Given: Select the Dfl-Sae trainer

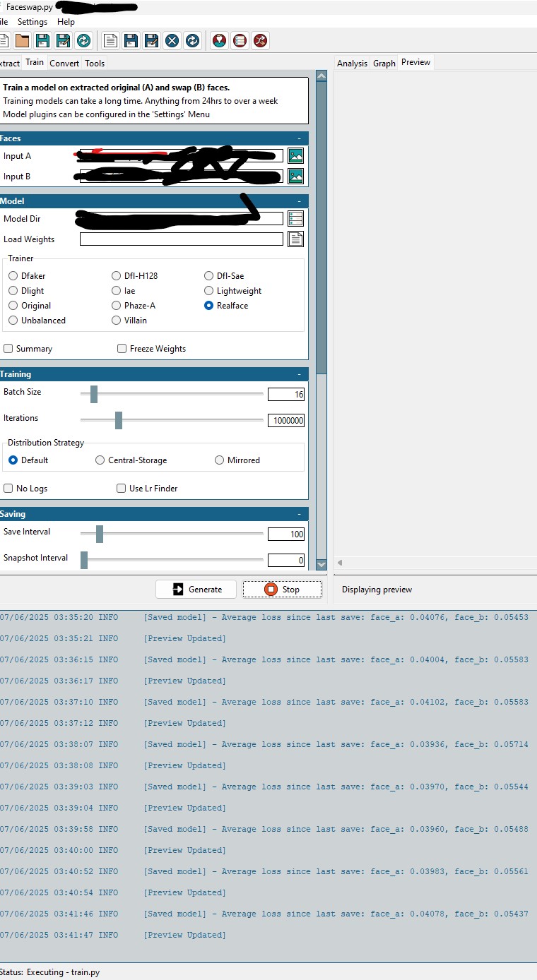Looking at the screenshot, I should coord(225,276).
